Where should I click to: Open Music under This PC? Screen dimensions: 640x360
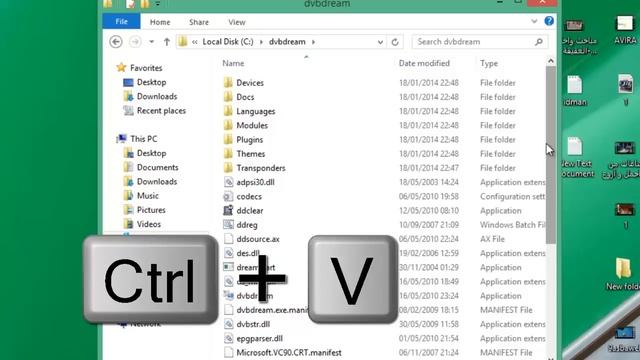[x=147, y=196]
